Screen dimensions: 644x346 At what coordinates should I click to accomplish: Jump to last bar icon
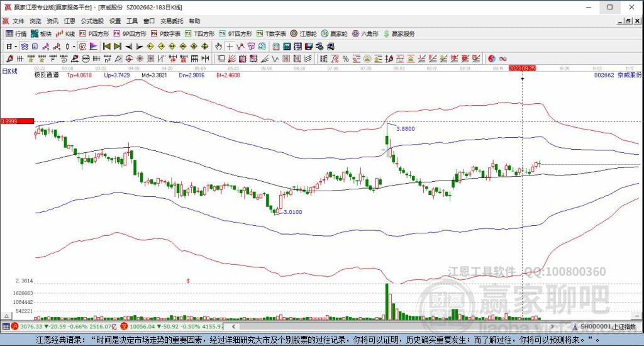tap(118, 47)
